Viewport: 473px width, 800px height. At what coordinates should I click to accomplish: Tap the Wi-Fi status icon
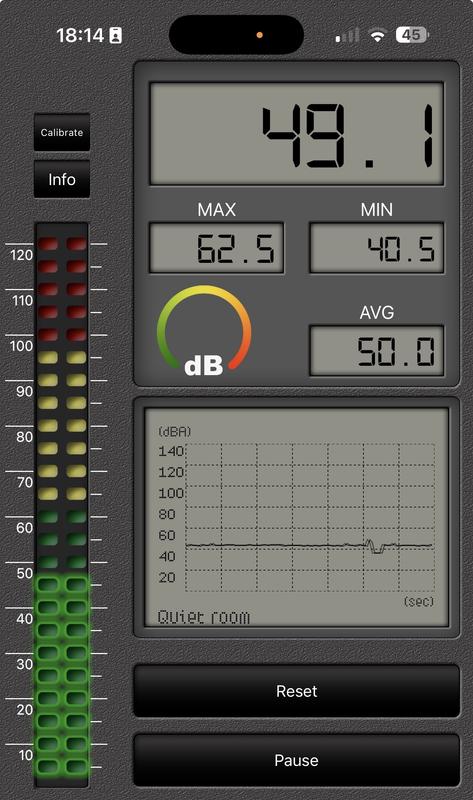pos(378,35)
